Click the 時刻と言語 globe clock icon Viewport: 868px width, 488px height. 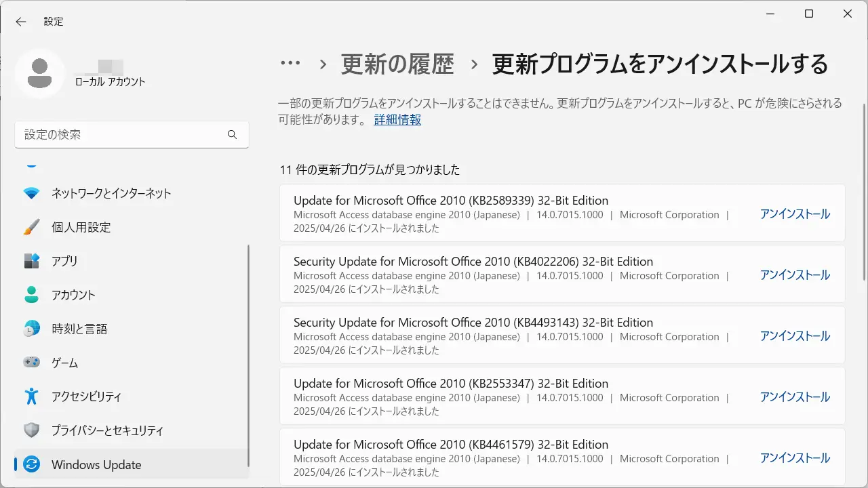coord(31,329)
